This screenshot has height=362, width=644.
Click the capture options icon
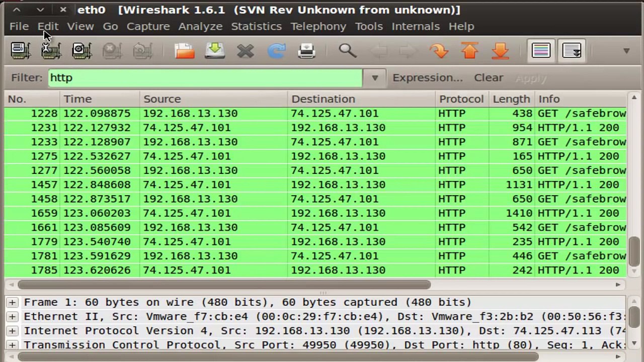(x=51, y=50)
